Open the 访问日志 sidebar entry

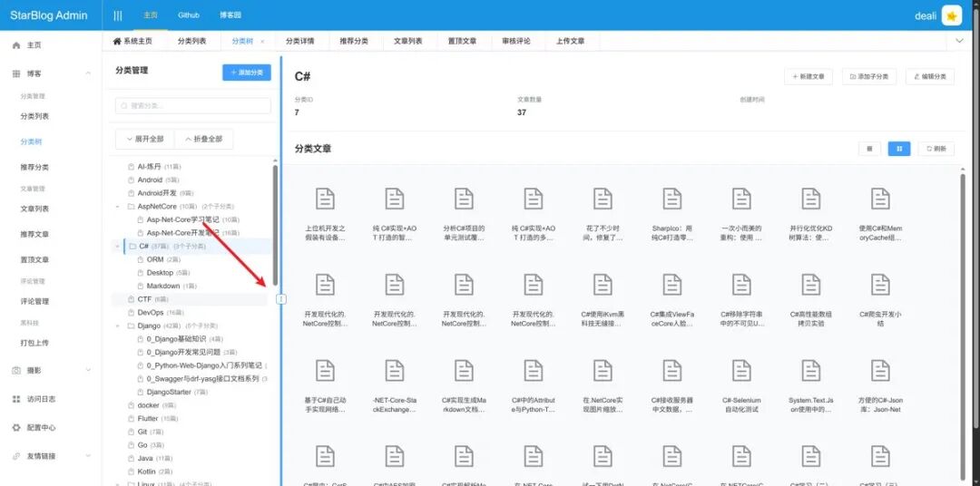41,399
